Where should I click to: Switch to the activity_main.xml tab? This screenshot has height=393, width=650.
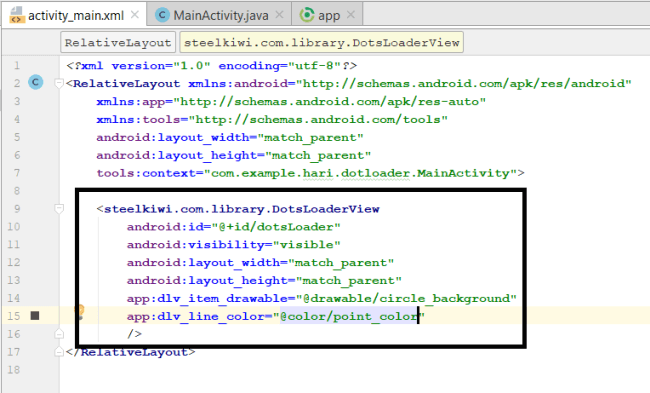pos(74,15)
